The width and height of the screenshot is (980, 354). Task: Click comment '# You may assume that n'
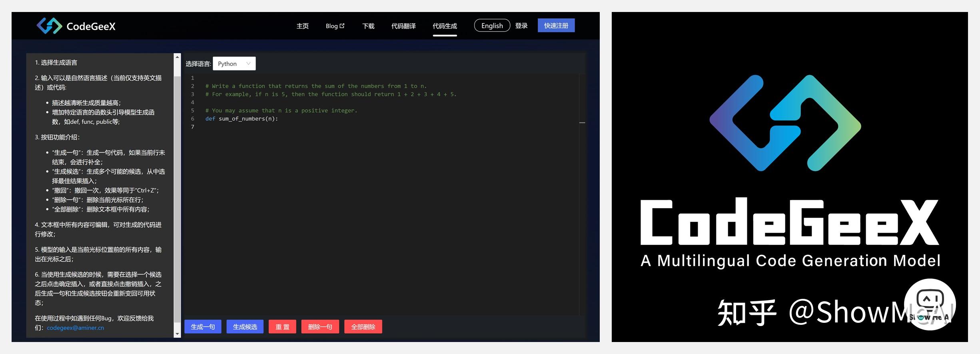pyautogui.click(x=281, y=111)
